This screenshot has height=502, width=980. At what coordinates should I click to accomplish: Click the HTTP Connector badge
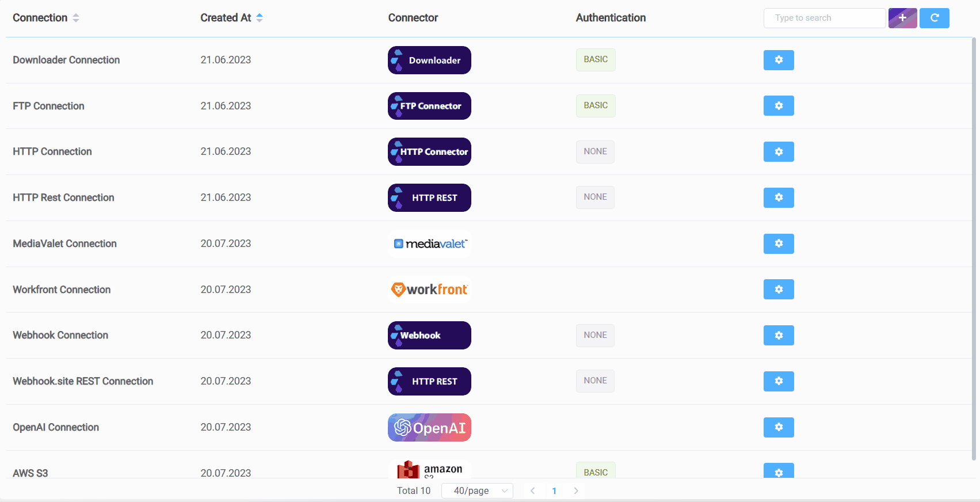tap(429, 152)
